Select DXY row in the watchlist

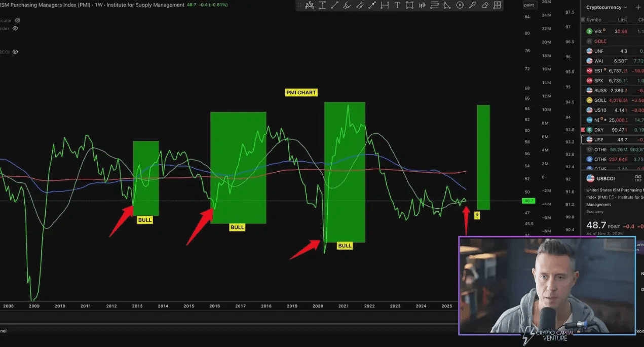[612, 130]
